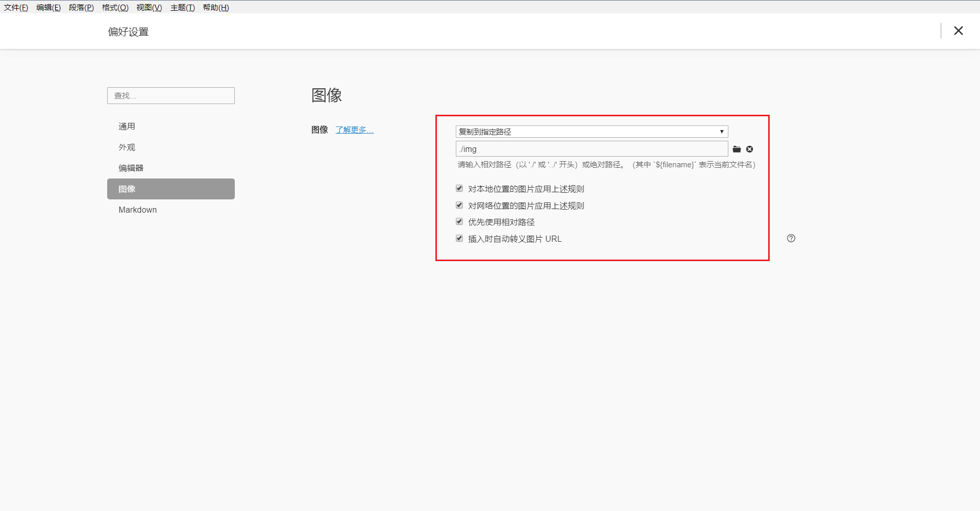Image resolution: width=980 pixels, height=511 pixels.
Task: Open the 段落(P) menu
Action: tap(81, 8)
